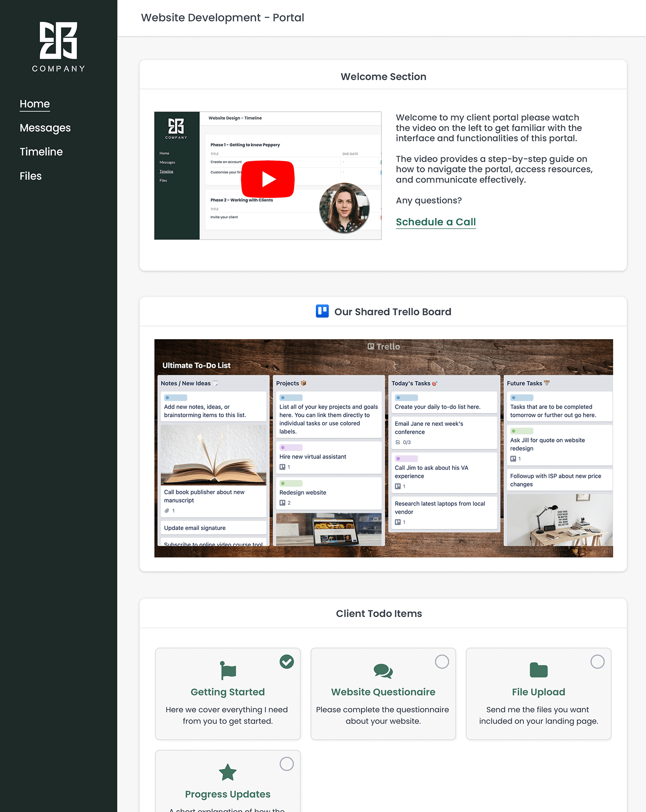The image size is (646, 812).
Task: Open card 'Create your daily to-do list here'
Action: coord(444,402)
